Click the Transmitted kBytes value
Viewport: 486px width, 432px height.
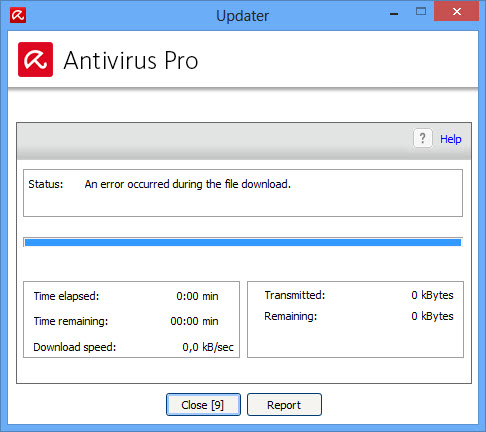(x=432, y=295)
